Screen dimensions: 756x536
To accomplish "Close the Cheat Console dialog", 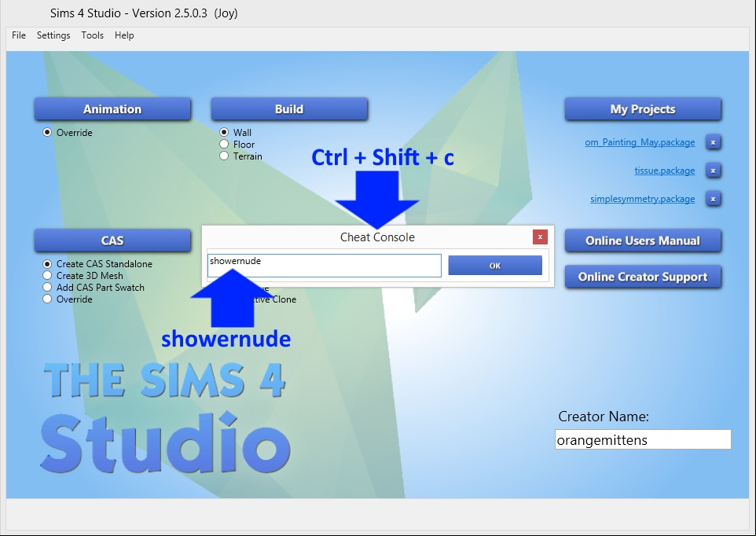I will [x=540, y=237].
